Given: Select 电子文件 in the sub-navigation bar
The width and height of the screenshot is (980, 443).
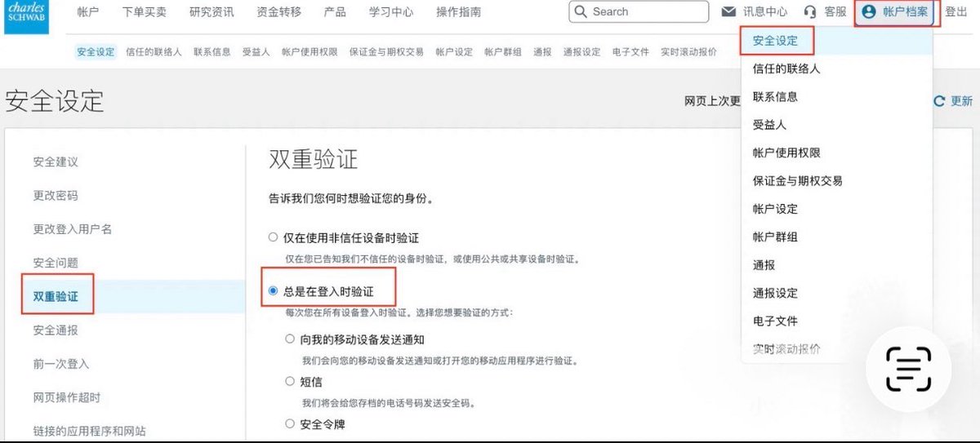Looking at the screenshot, I should click(630, 51).
